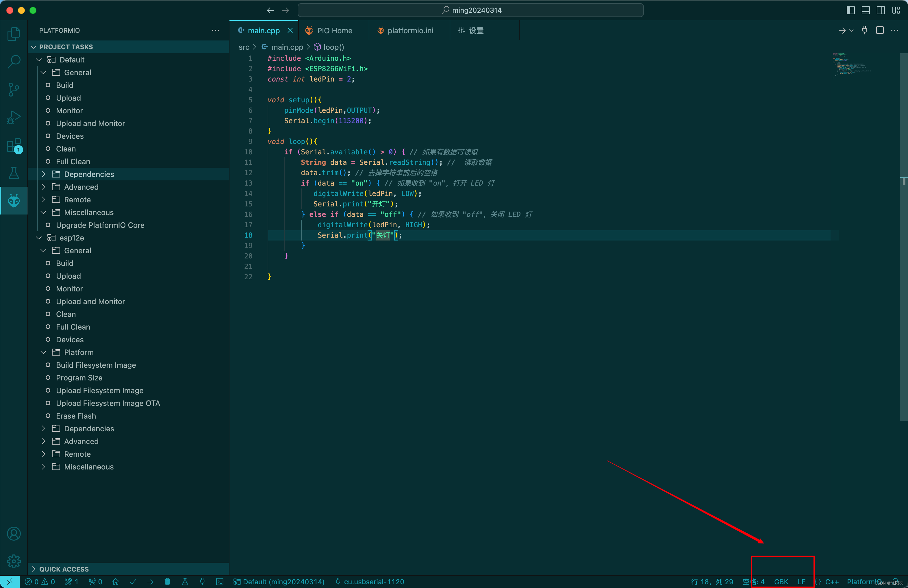Toggle the primary side bar layout button

[x=850, y=10]
